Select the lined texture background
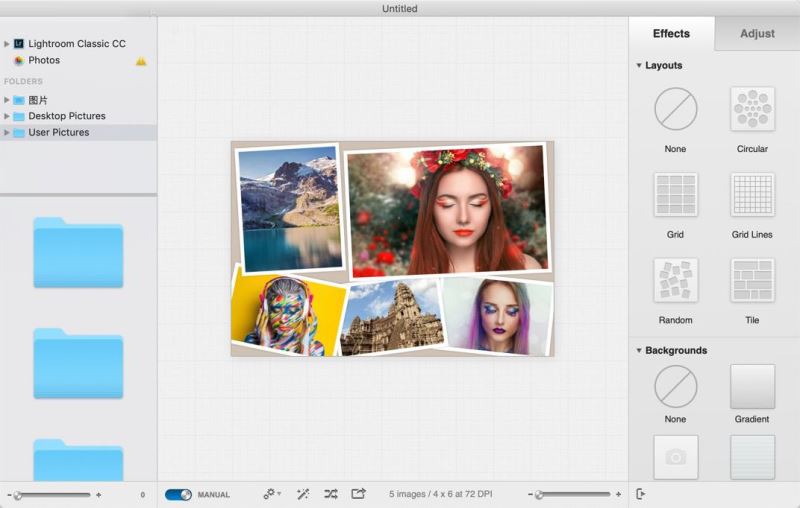800x508 pixels. 752,457
